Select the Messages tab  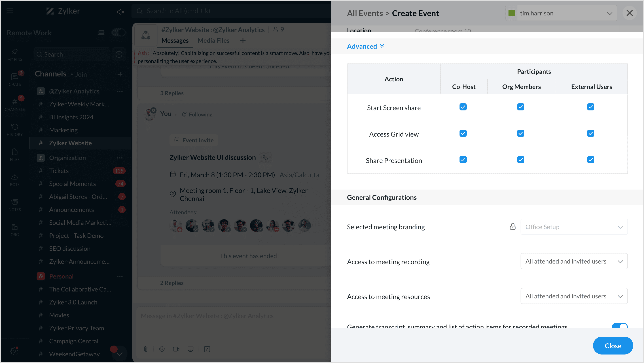point(175,40)
